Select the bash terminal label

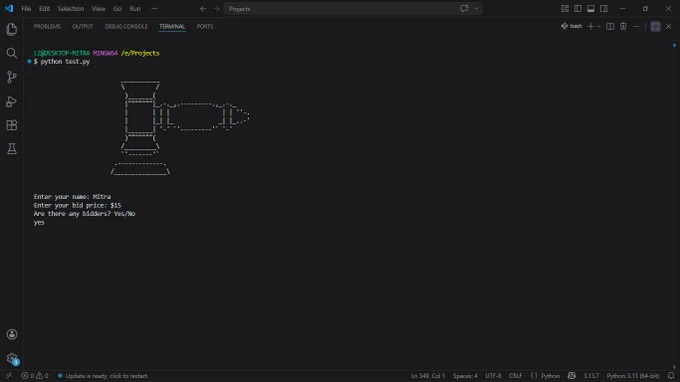pos(571,26)
